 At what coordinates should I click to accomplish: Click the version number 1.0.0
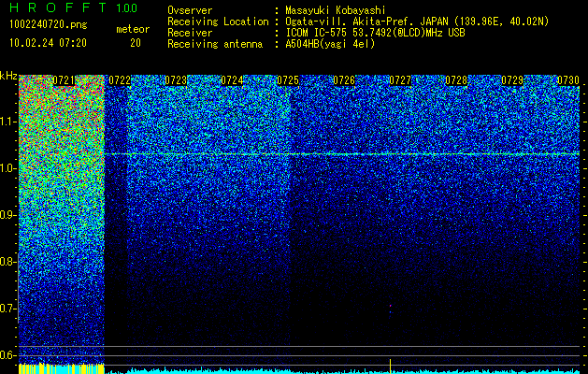(x=127, y=7)
